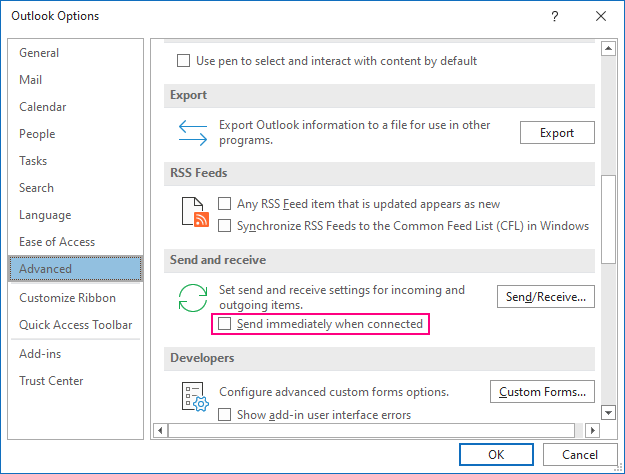Click the Export button
625x474 pixels.
click(557, 133)
